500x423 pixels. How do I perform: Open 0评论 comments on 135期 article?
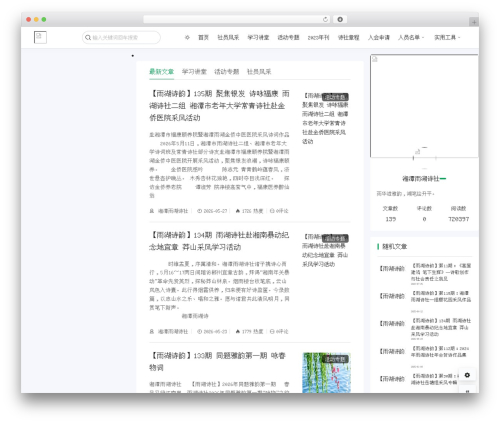pyautogui.click(x=279, y=211)
